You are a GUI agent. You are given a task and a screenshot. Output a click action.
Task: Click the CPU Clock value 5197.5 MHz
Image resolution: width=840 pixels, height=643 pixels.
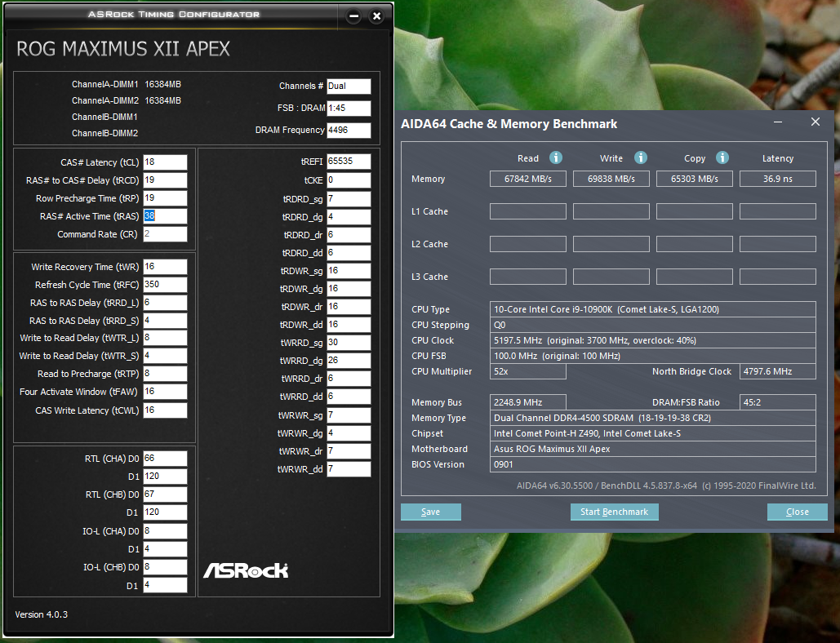click(653, 340)
